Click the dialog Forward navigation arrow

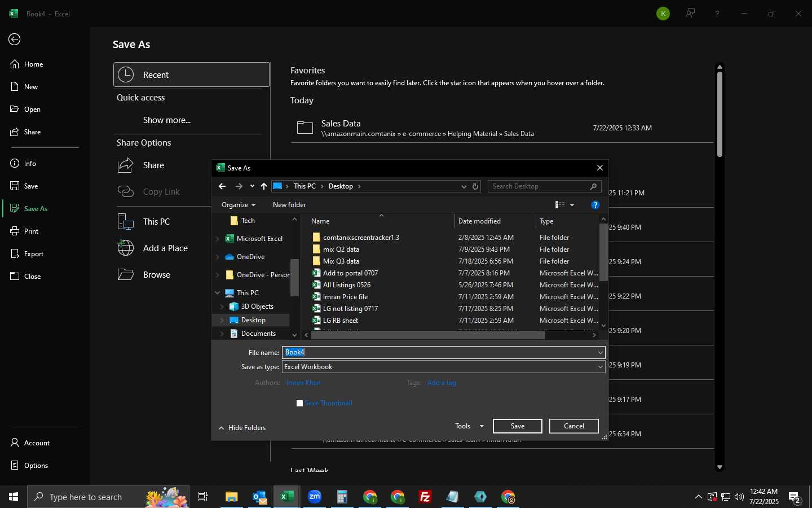(x=239, y=186)
